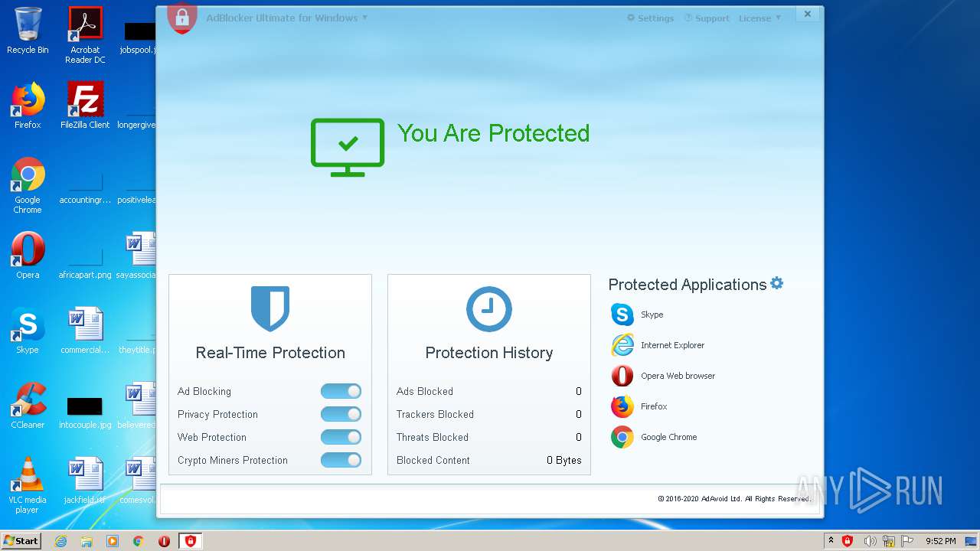Image resolution: width=980 pixels, height=551 pixels.
Task: Click the Show desktop button
Action: (972, 541)
